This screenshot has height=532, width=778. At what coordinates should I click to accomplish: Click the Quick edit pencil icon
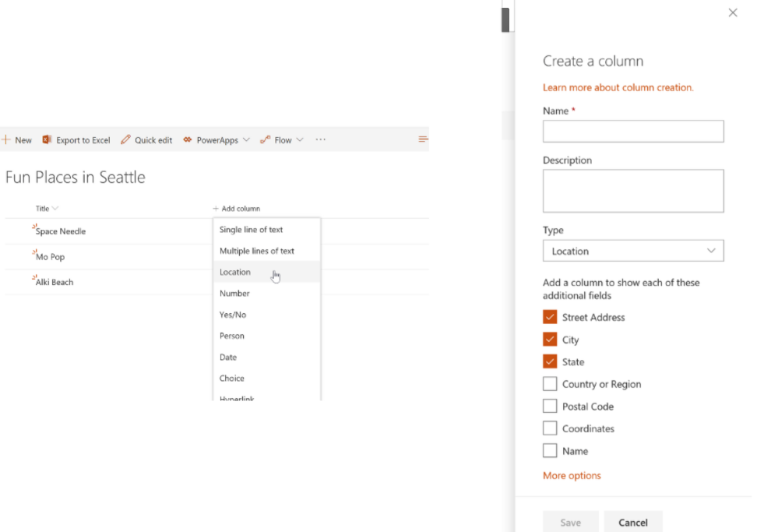coord(125,140)
